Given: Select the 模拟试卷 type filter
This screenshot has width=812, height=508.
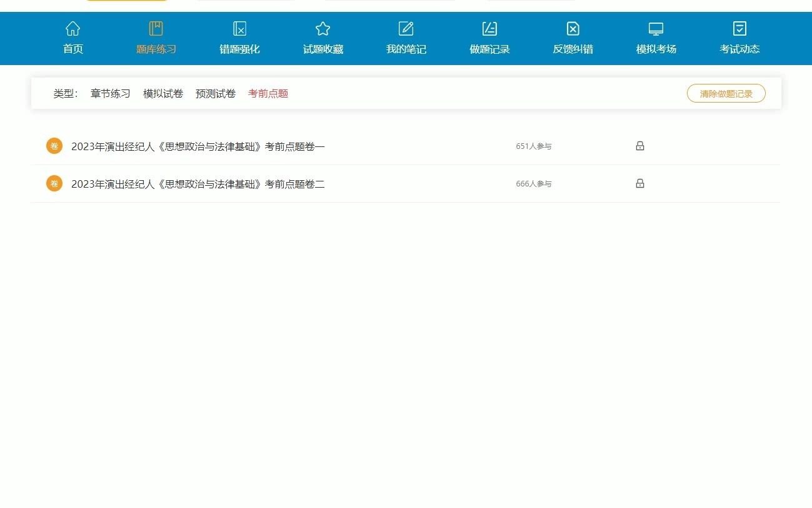Looking at the screenshot, I should [x=163, y=94].
